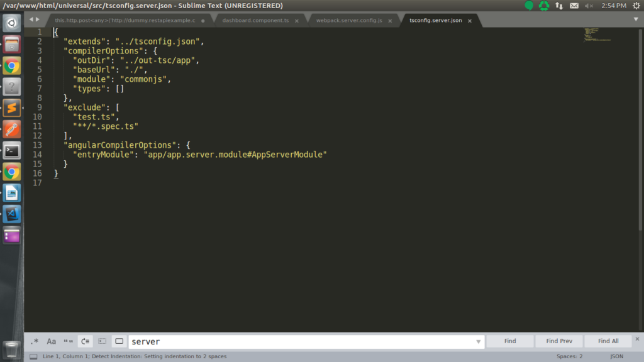Toggle case sensitive search option
The image size is (644, 362).
[x=52, y=341]
